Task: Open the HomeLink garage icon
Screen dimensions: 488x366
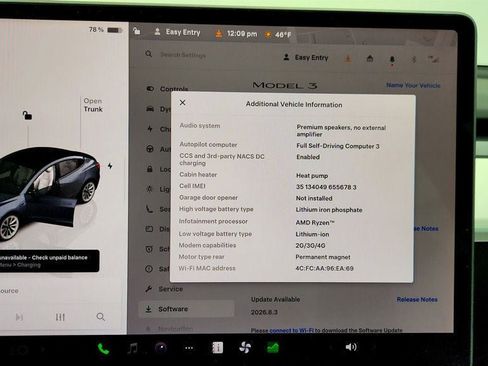Action: coord(370,59)
